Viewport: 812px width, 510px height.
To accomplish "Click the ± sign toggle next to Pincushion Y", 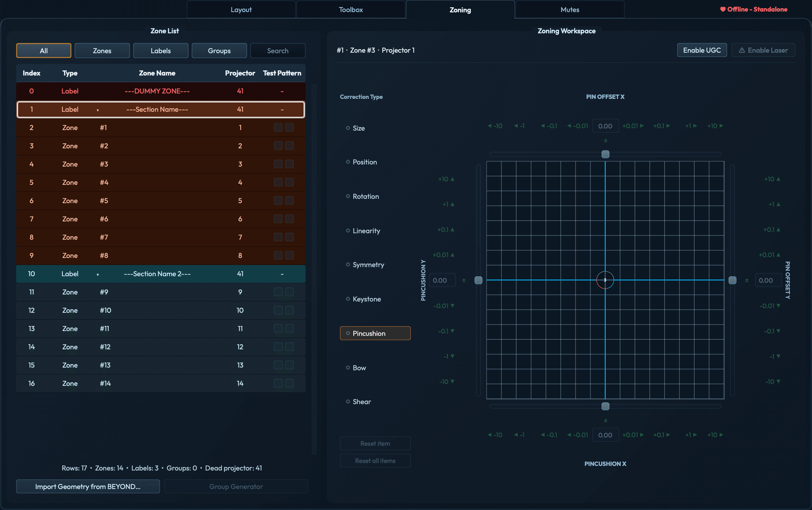I will pos(464,280).
